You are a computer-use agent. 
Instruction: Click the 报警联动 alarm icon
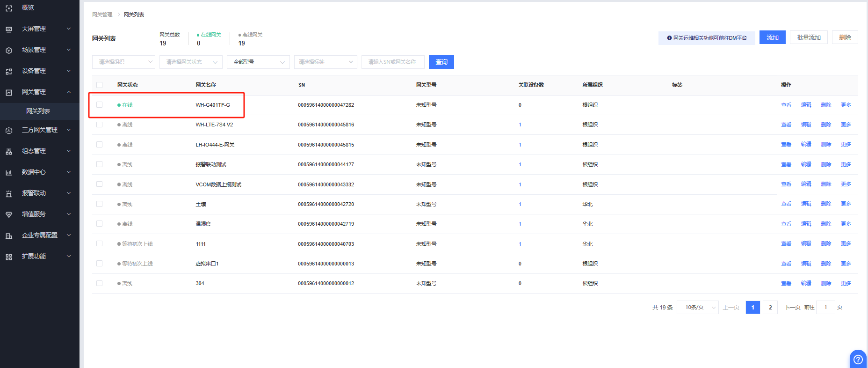9,193
